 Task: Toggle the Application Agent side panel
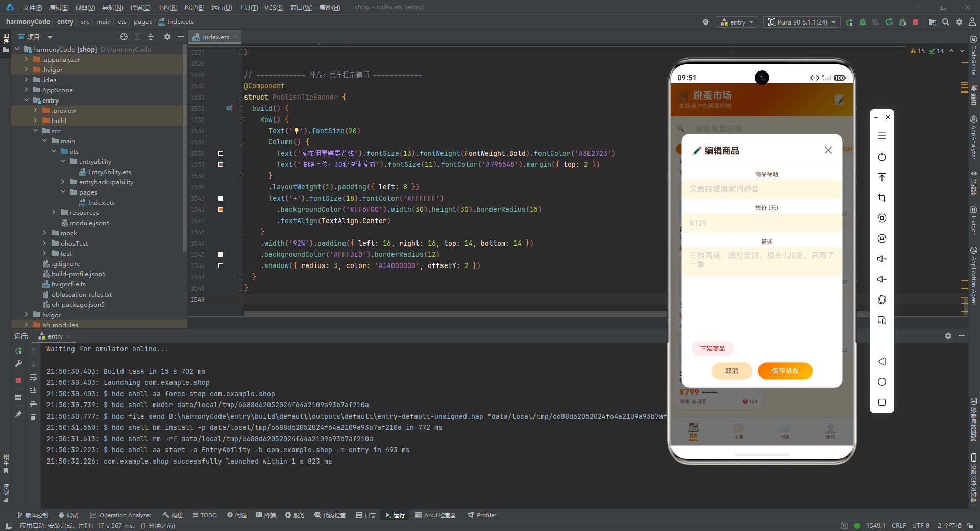974,276
